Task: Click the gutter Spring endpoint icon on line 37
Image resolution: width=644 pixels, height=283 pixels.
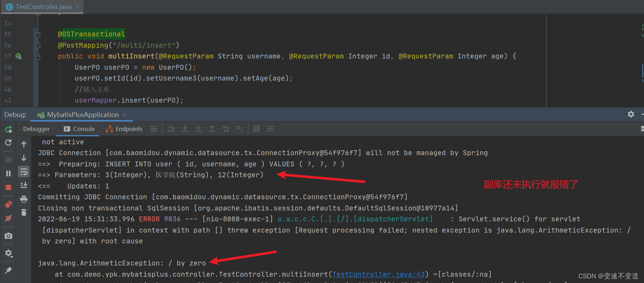Action: point(19,56)
